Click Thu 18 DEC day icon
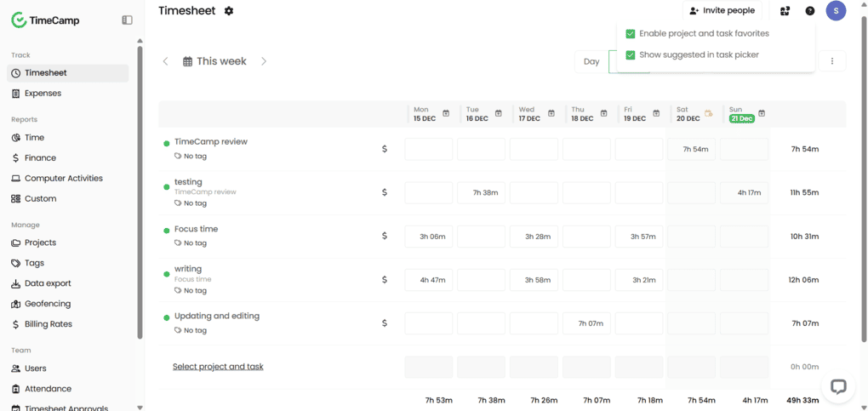Screen dimensions: 868x411 tap(603, 113)
